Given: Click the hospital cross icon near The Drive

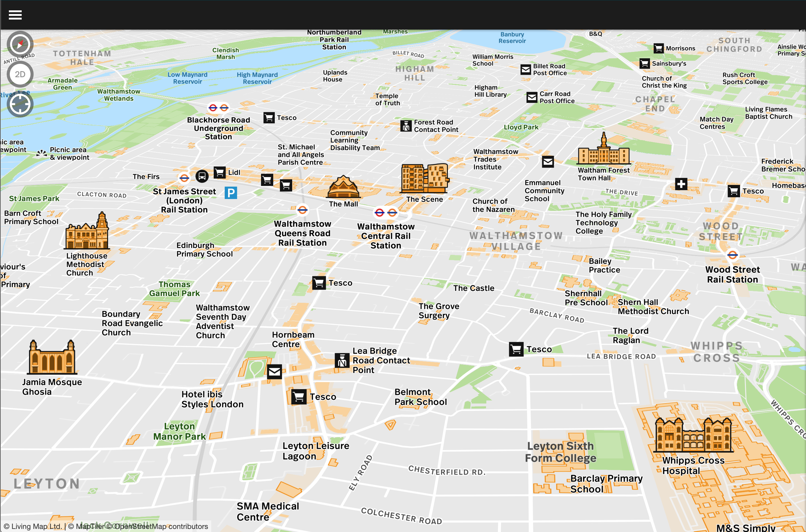Looking at the screenshot, I should (x=681, y=184).
